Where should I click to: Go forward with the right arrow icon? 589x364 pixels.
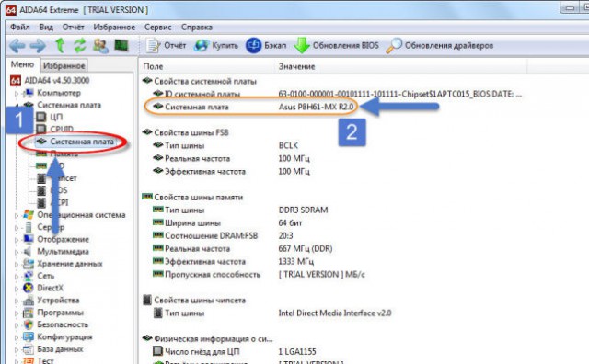click(x=38, y=46)
